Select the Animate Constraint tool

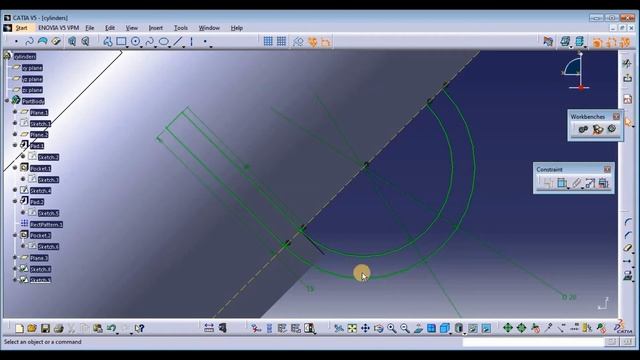point(590,183)
